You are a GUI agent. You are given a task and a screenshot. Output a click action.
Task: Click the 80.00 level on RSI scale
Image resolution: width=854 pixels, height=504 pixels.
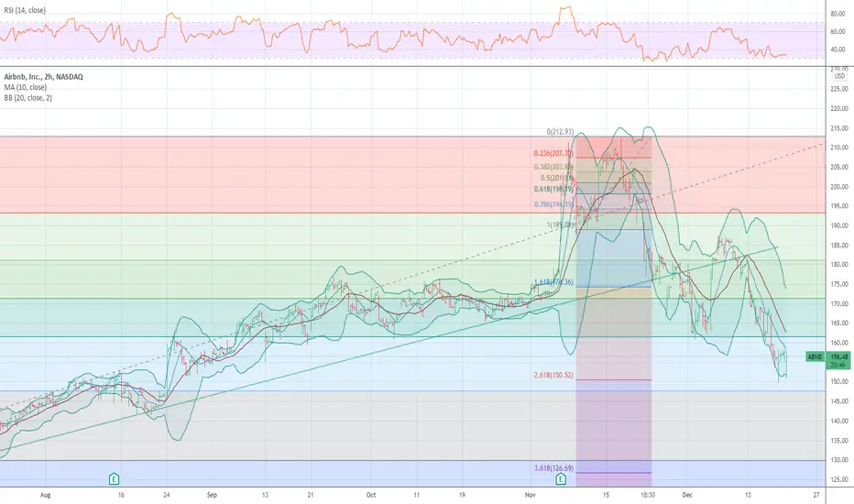(x=838, y=14)
